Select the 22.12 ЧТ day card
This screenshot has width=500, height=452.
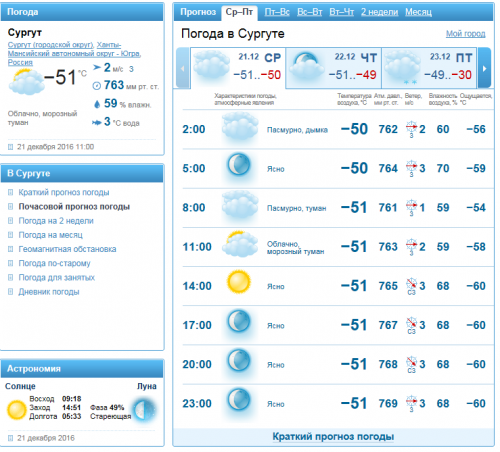point(333,68)
